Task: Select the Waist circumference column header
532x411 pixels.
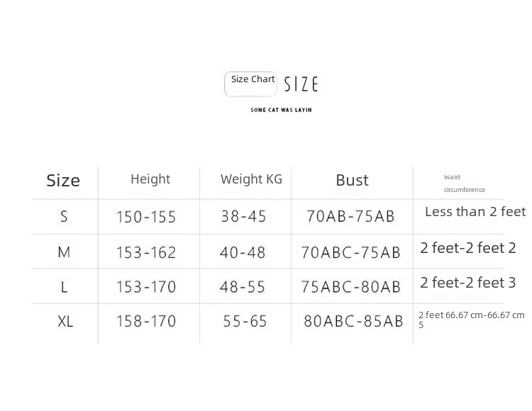Action: click(x=464, y=184)
